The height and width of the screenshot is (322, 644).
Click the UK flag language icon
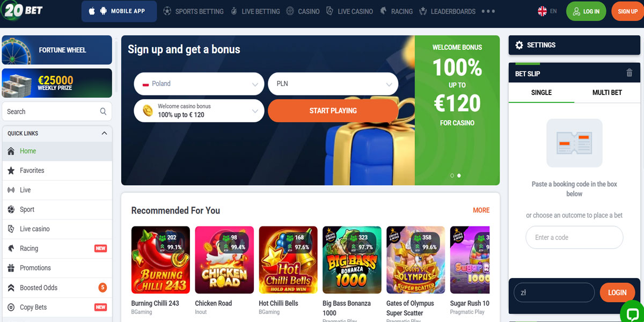543,11
